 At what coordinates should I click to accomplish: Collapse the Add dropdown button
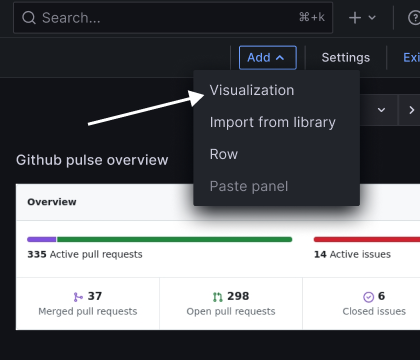(268, 58)
